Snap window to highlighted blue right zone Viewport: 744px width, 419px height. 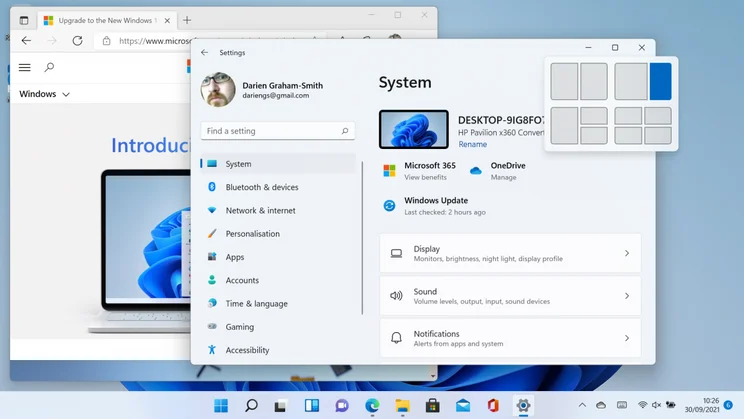(660, 81)
